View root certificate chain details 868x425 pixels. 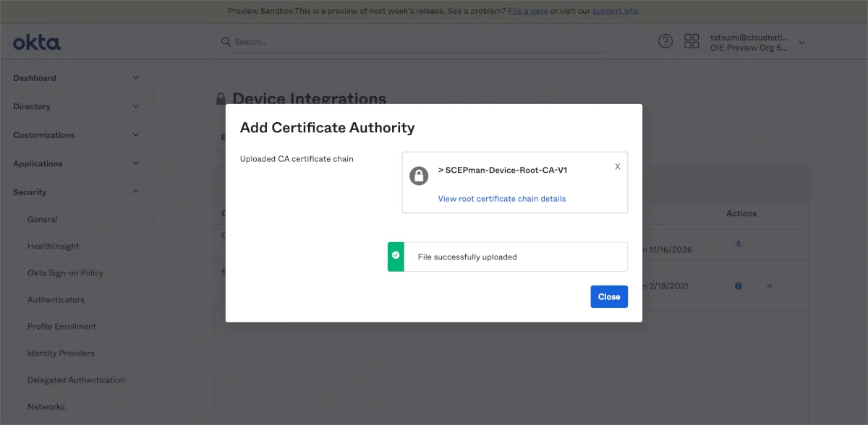[501, 199]
